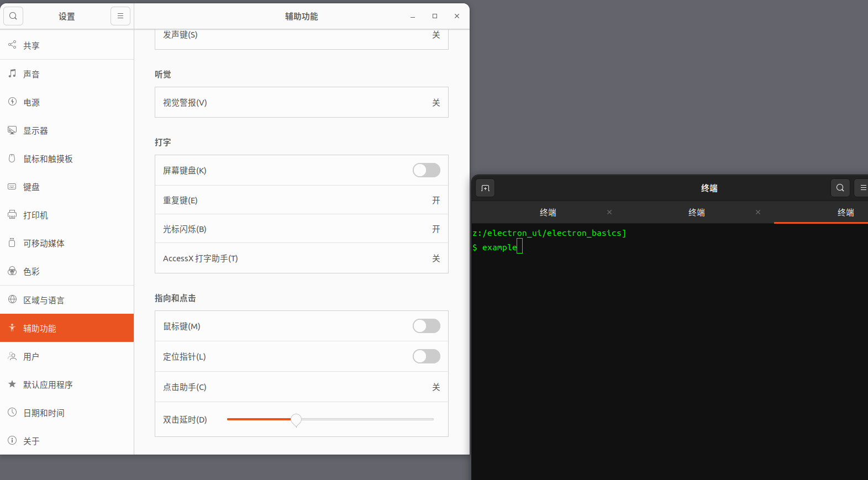
Task: Click the 听觉 section heading
Action: click(162, 74)
